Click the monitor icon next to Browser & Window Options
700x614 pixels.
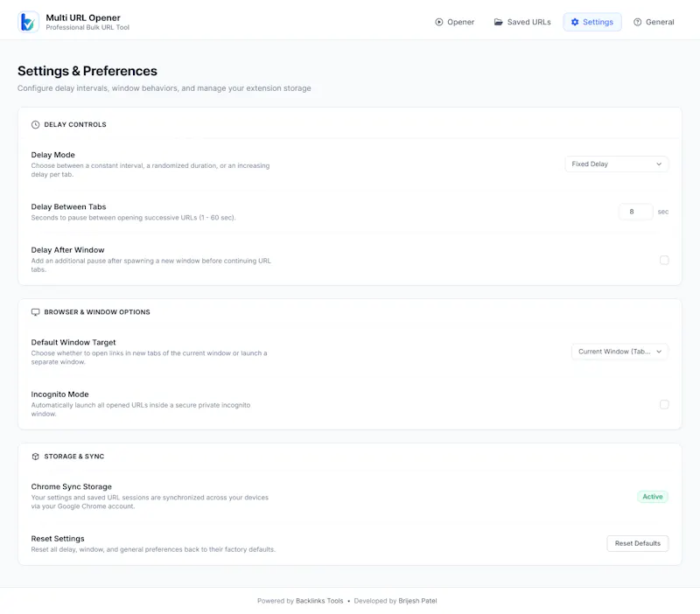click(35, 312)
